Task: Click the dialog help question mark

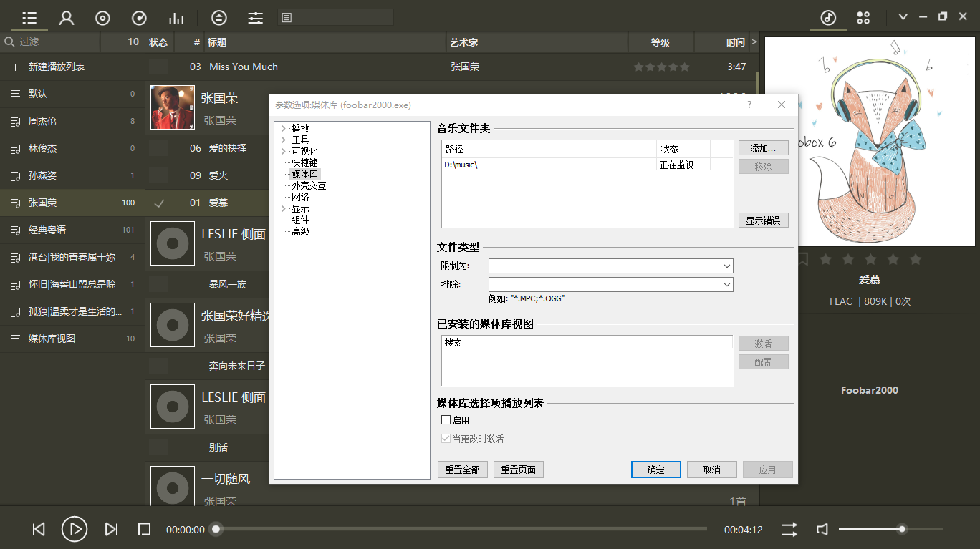Action: click(x=749, y=105)
